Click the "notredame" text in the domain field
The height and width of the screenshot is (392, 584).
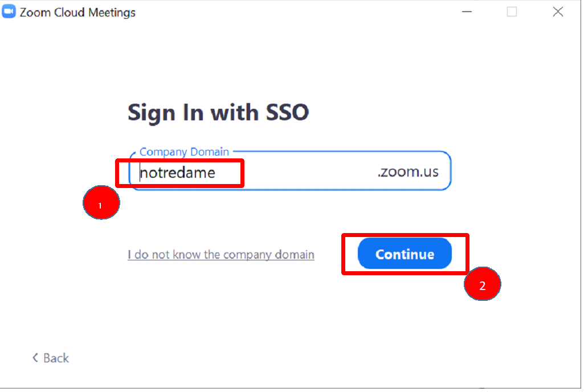click(178, 173)
